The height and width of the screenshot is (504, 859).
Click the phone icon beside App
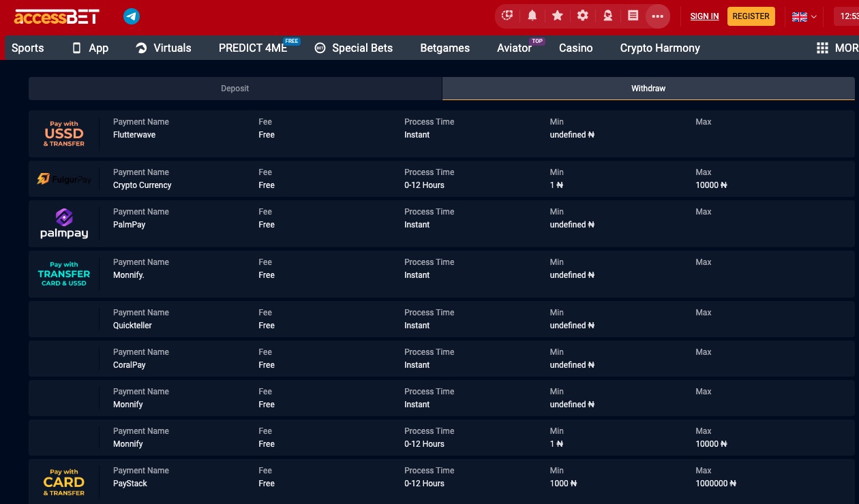76,48
